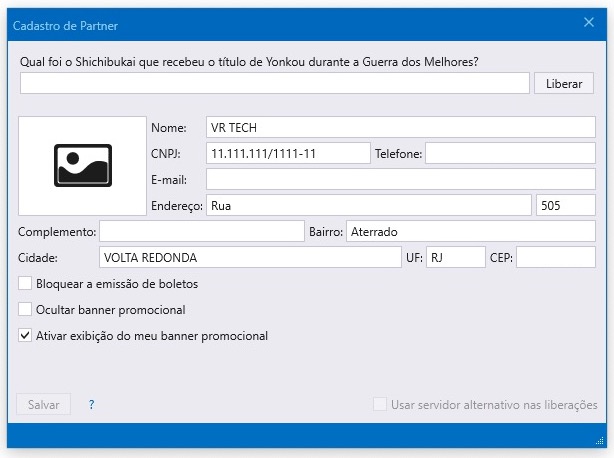The image size is (614, 458).
Task: Select the Nome field containing VR TECH
Action: point(400,128)
